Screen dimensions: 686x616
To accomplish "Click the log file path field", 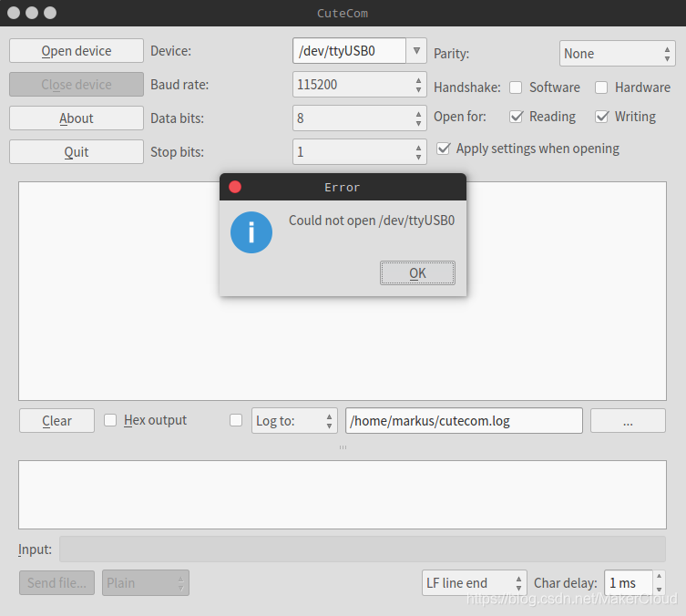I will (464, 420).
